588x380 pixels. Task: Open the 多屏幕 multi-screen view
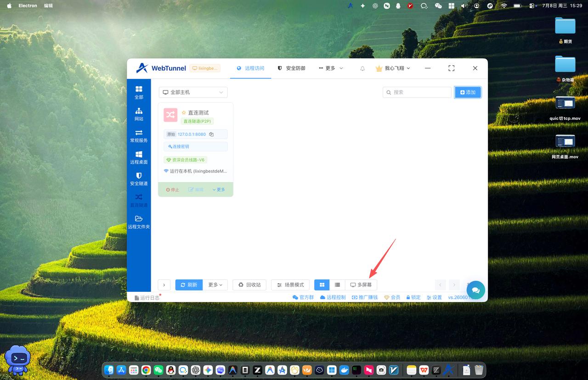[361, 285]
